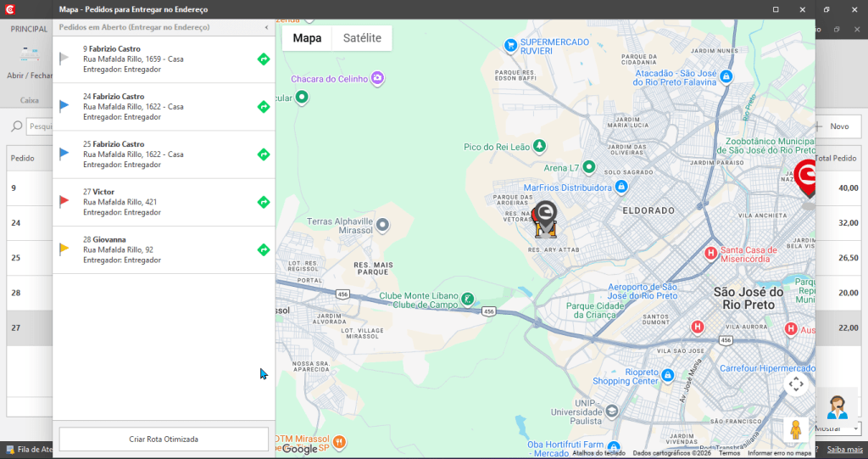The width and height of the screenshot is (868, 459).
Task: Click the Arena L7 map marker
Action: click(x=589, y=166)
